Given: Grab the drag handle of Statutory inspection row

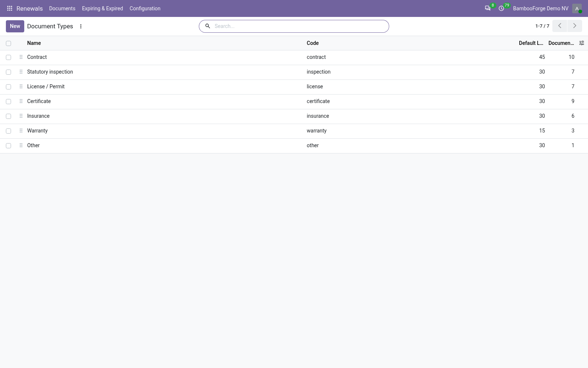Looking at the screenshot, I should coord(21,72).
